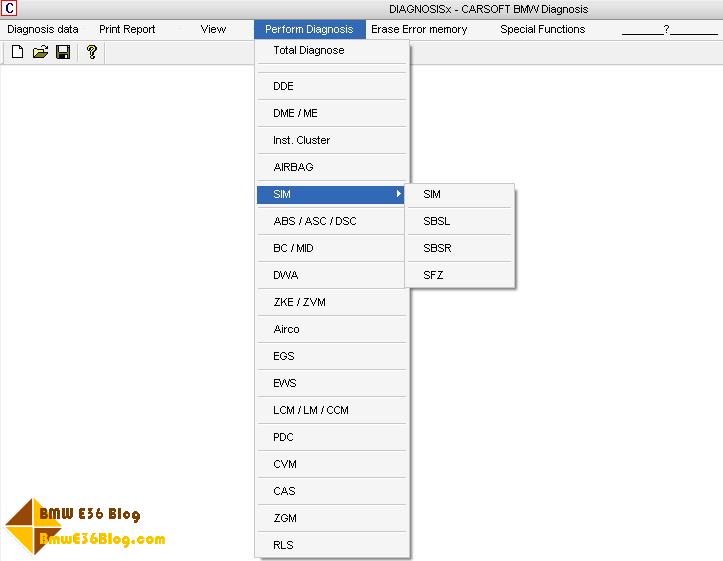The image size is (723, 561).
Task: Select Total Diagnose from the menu
Action: pos(331,50)
